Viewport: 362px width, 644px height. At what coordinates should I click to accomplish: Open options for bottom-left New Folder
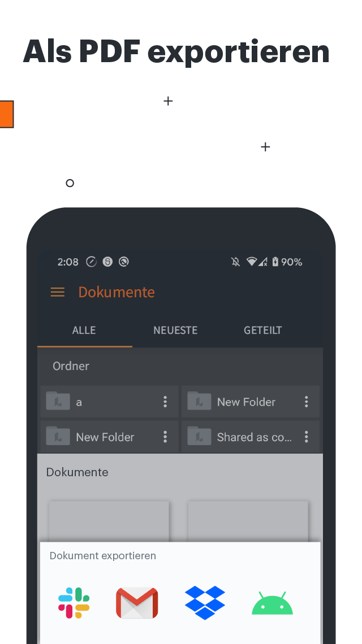(165, 437)
